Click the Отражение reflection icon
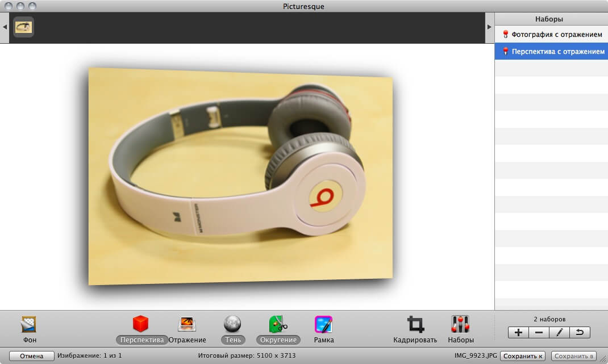This screenshot has width=608, height=364. (187, 324)
